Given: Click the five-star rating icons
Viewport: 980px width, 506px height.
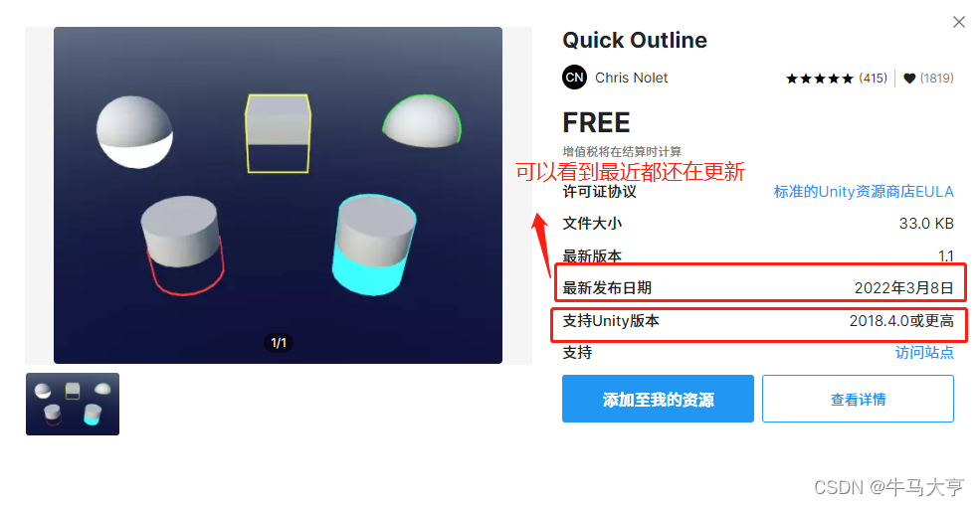Looking at the screenshot, I should coord(820,79).
